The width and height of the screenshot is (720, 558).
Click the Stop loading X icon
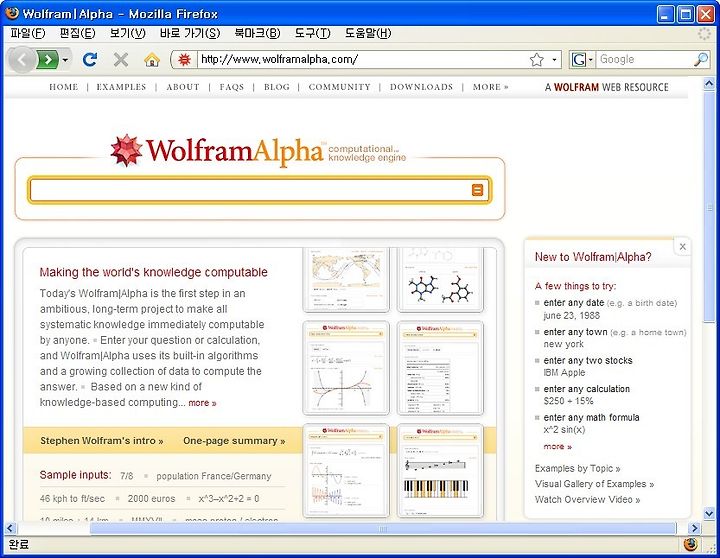121,59
